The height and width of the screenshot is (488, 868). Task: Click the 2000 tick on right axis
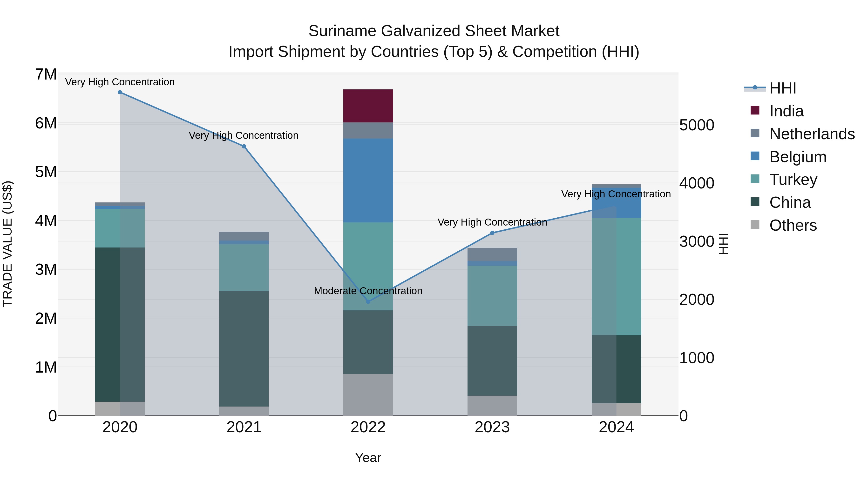[697, 299]
